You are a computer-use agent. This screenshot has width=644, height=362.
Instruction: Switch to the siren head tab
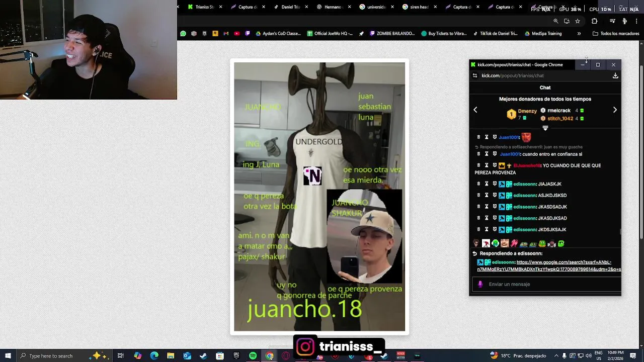(419, 7)
